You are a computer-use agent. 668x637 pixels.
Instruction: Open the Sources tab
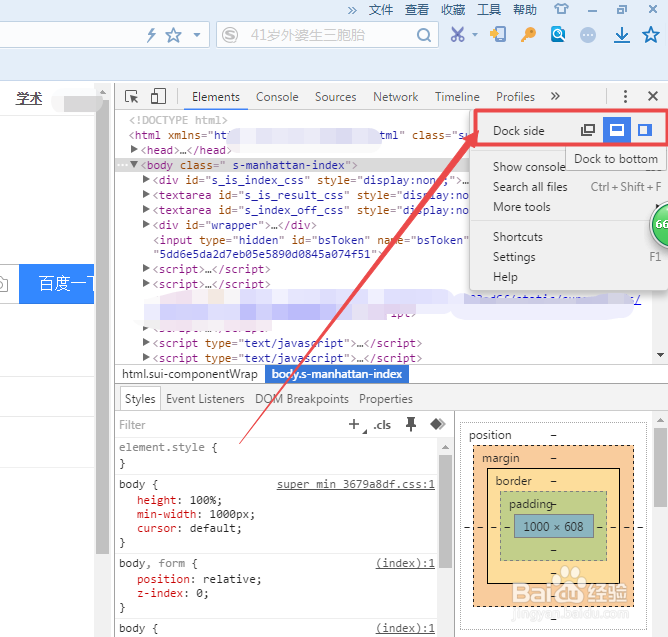pyautogui.click(x=335, y=97)
